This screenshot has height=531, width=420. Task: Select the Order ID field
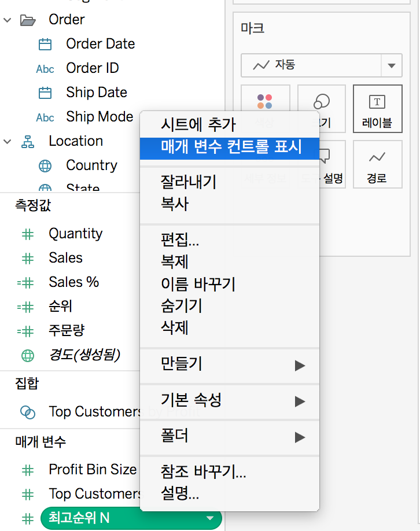coord(93,68)
